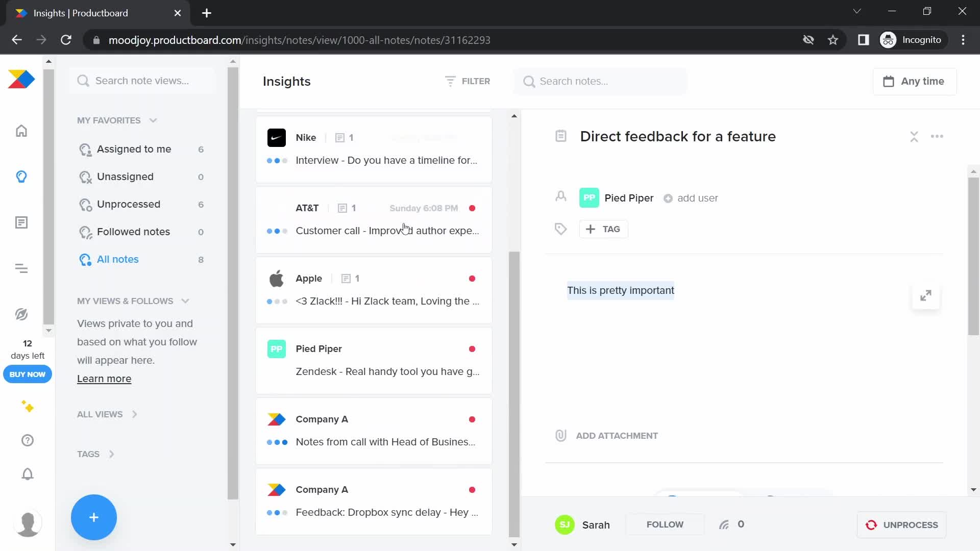Click the calendar icon in Any time
980x551 pixels.
click(889, 81)
